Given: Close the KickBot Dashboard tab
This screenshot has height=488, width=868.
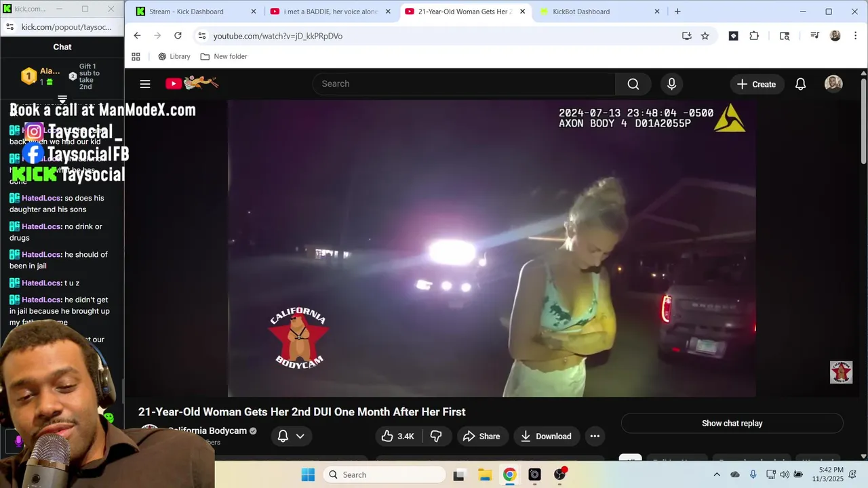Looking at the screenshot, I should click(x=657, y=12).
